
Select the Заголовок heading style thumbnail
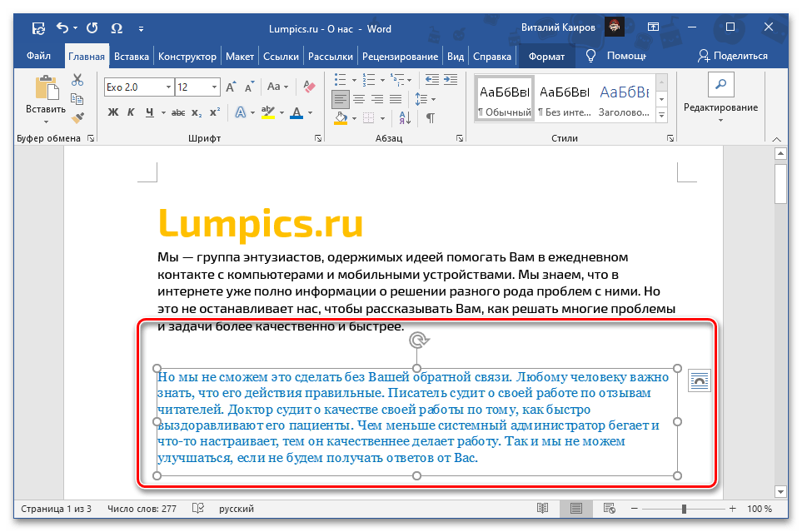(625, 98)
